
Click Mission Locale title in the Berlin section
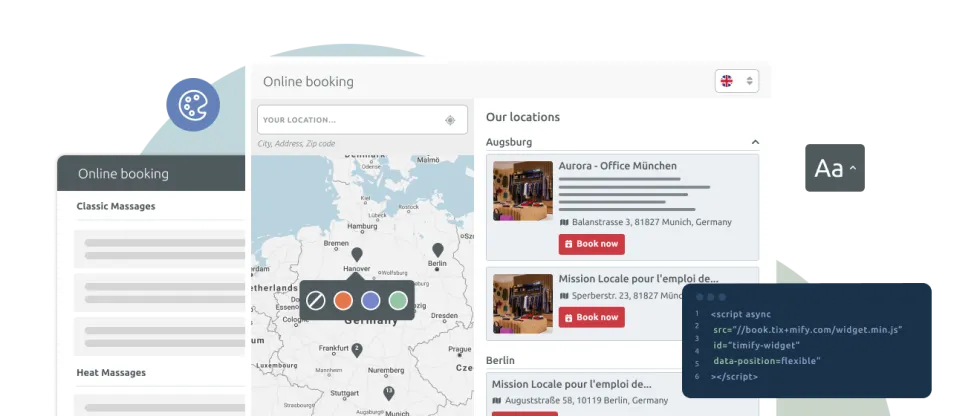point(571,384)
